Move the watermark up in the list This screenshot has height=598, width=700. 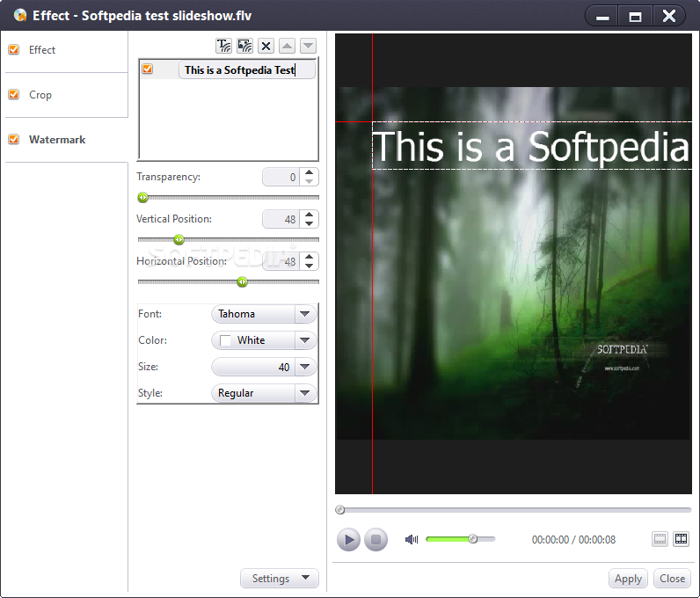287,46
